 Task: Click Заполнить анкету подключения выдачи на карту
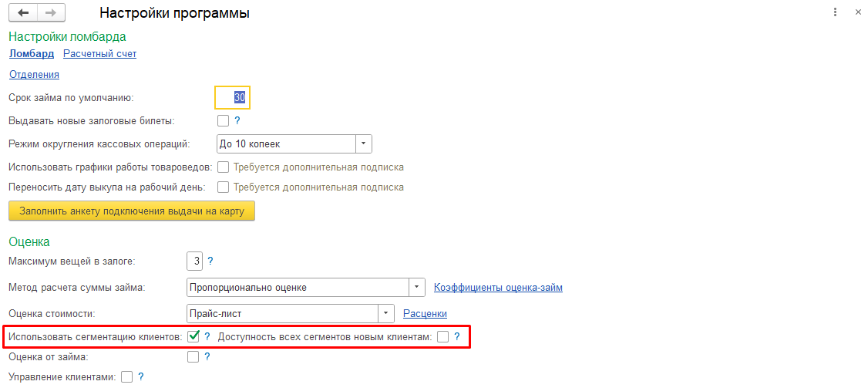pyautogui.click(x=132, y=211)
